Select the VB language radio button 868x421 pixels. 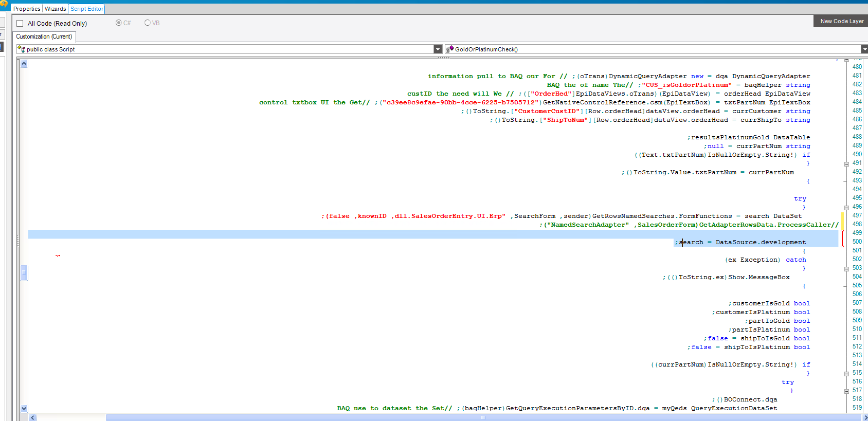click(x=148, y=23)
